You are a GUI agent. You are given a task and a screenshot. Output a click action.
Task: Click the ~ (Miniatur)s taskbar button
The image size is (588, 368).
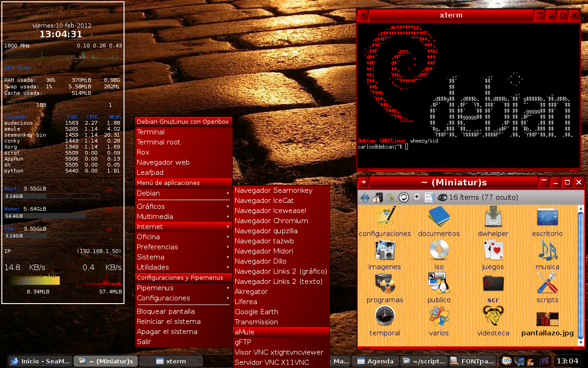click(106, 361)
